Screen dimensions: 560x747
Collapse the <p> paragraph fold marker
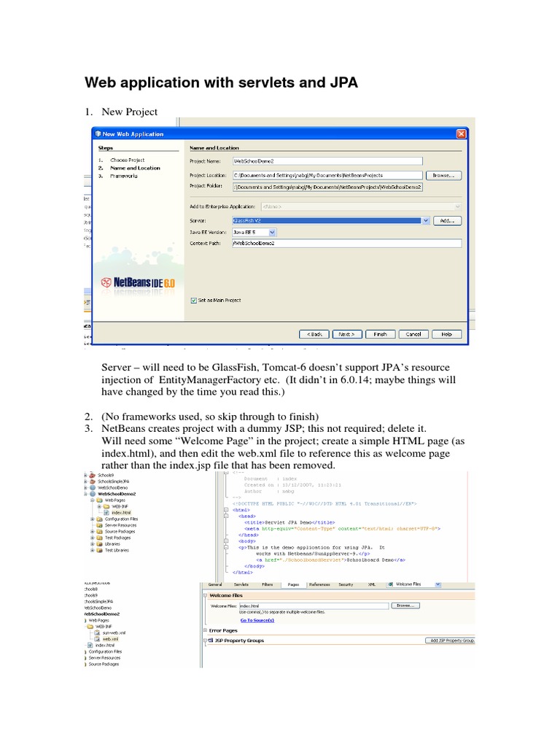(x=226, y=547)
